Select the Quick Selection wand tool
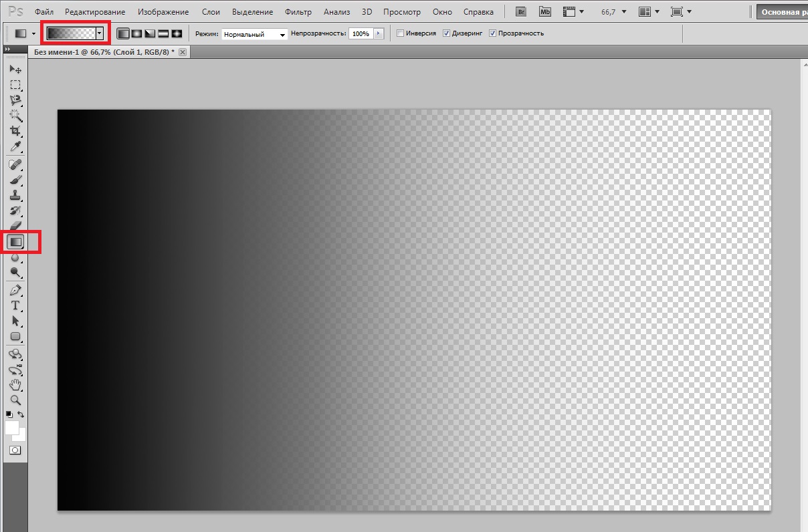The width and height of the screenshot is (808, 532). point(15,116)
